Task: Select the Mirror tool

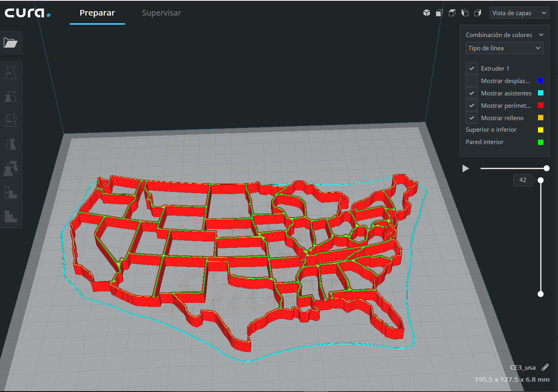Action: pyautogui.click(x=11, y=144)
